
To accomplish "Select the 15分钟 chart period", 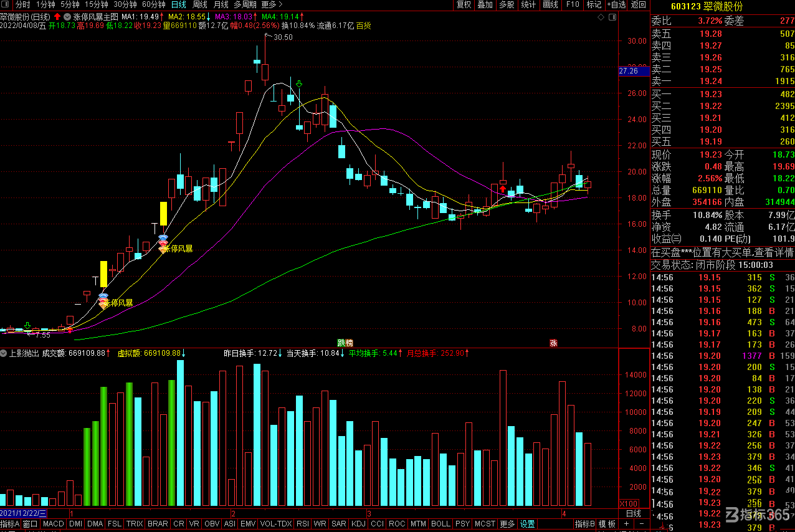I will [96, 4].
